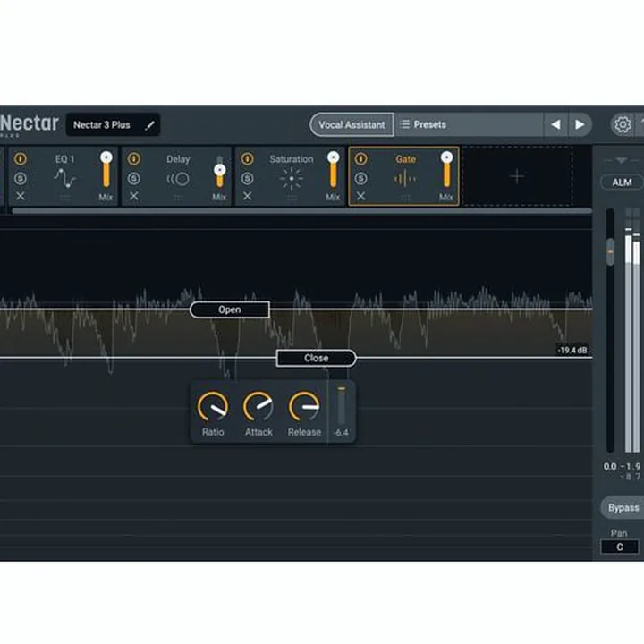Remove the EQ 1 module

tap(20, 196)
